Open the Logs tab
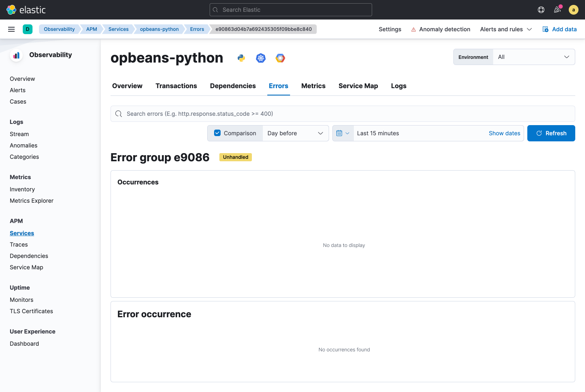The image size is (585, 392). click(399, 86)
